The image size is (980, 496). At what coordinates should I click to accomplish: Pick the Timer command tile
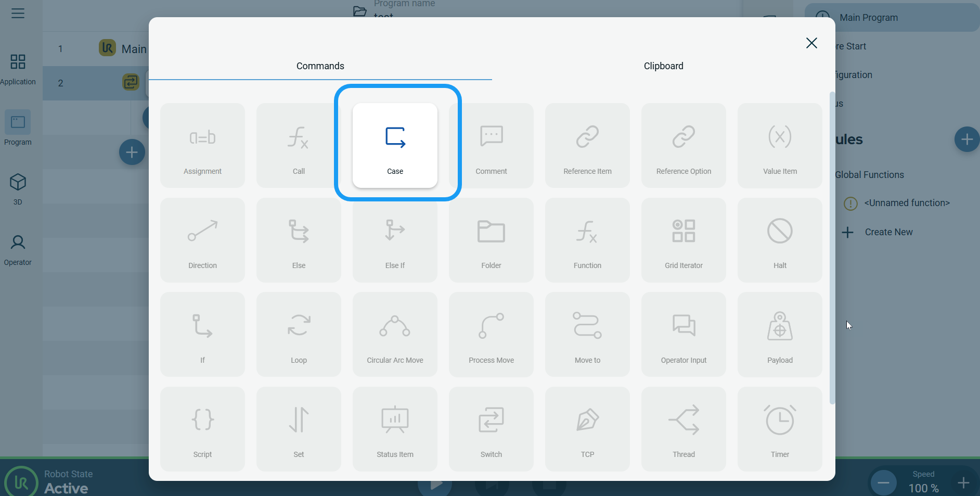[x=780, y=428]
